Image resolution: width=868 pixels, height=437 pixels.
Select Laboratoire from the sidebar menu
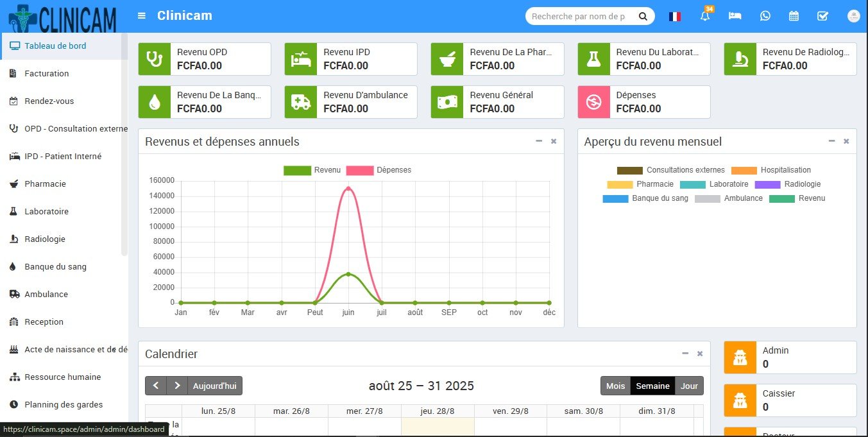click(x=46, y=212)
